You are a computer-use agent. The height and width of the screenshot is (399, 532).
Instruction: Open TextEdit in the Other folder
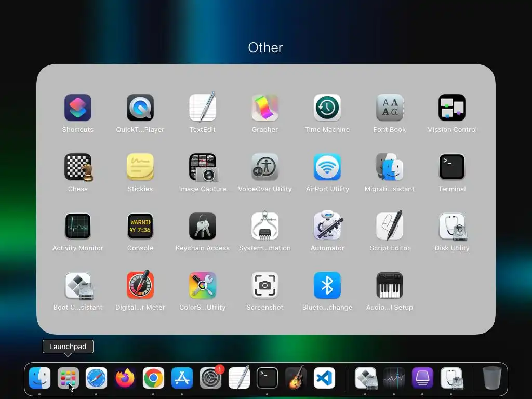(203, 108)
